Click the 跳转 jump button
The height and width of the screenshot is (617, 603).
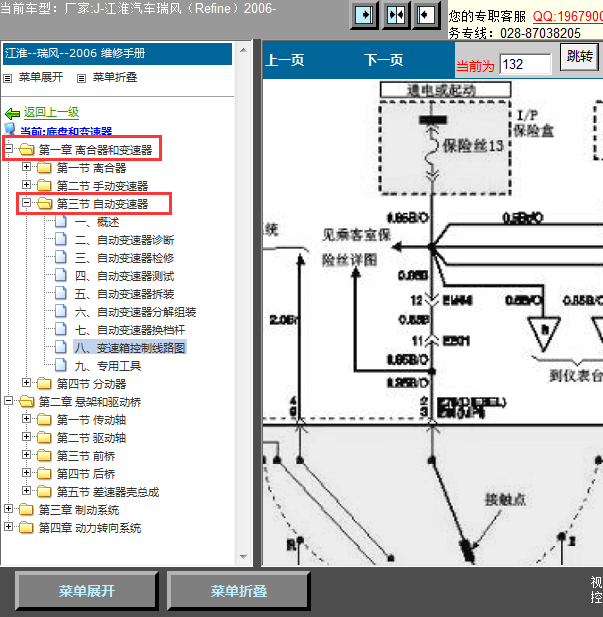coord(579,57)
